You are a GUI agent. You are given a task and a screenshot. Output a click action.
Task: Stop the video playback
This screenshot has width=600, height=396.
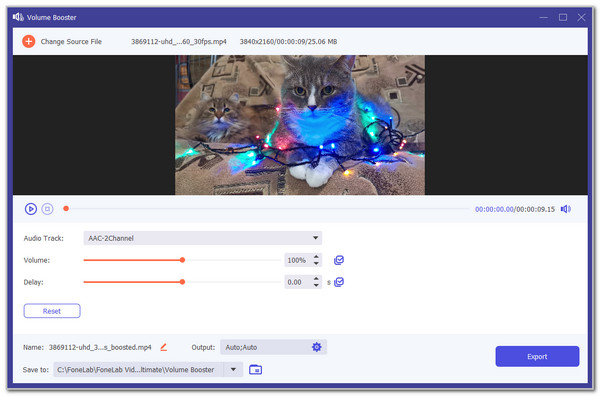[x=47, y=209]
